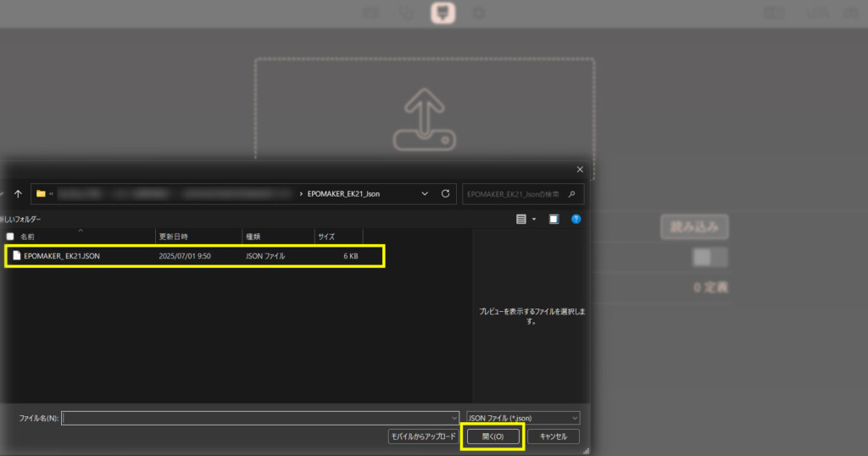
Task: Toggle the preview pane icon
Action: (x=554, y=220)
